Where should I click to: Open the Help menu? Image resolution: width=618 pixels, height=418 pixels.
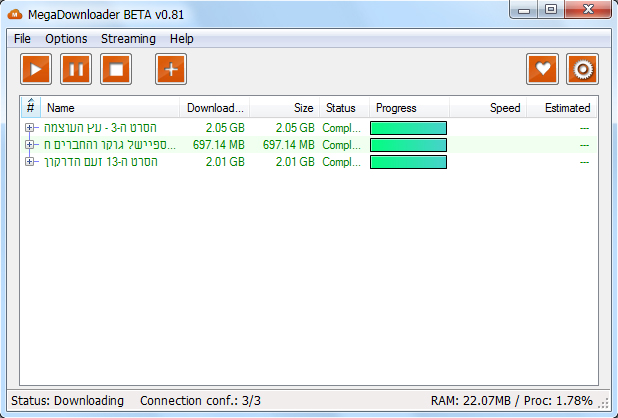tap(182, 39)
